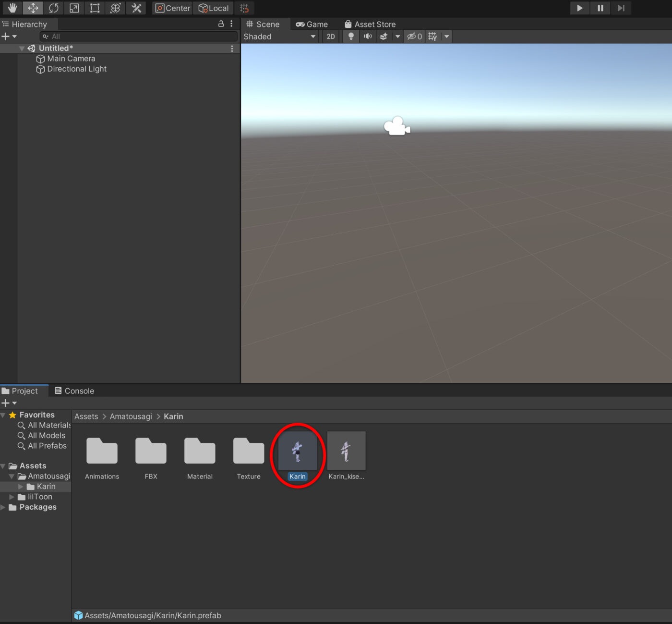Click Karin in breadcrumb path
The height and width of the screenshot is (624, 672).
tap(173, 416)
